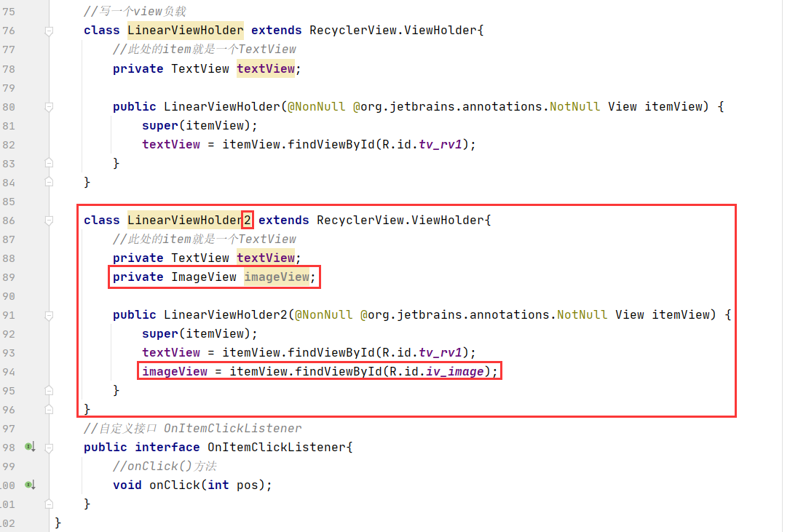
Task: Click RecyclerView.ViewHolder on line 76
Action: 392,31
